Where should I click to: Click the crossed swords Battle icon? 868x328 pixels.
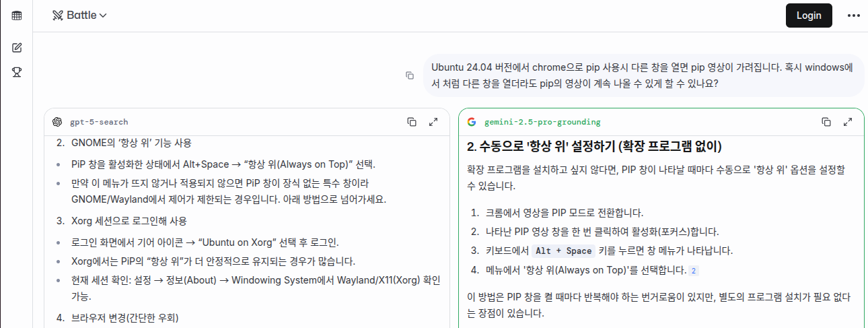57,15
